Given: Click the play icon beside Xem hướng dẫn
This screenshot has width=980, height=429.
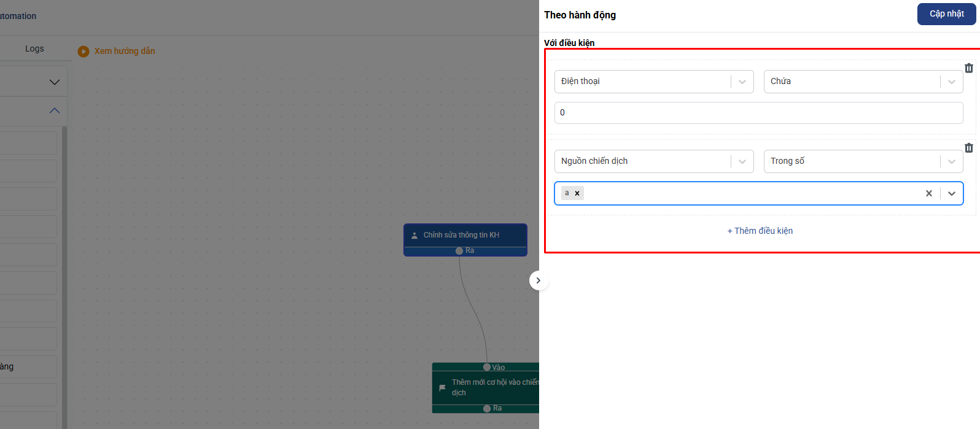Looking at the screenshot, I should pyautogui.click(x=84, y=52).
